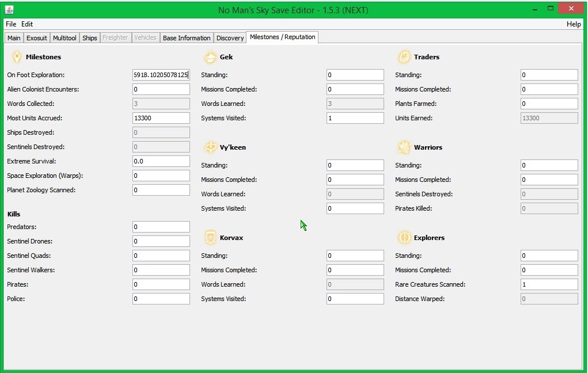
Task: Open the Discovery tab
Action: click(230, 38)
